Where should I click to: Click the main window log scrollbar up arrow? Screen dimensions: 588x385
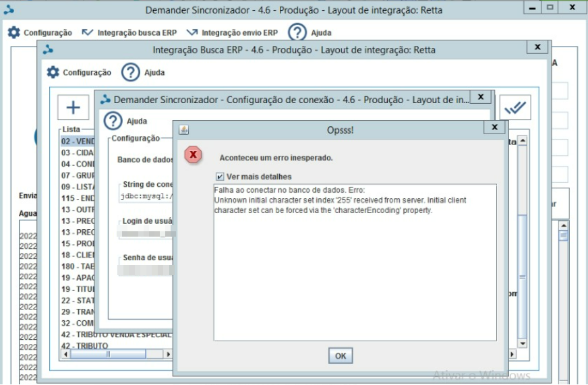(x=563, y=225)
